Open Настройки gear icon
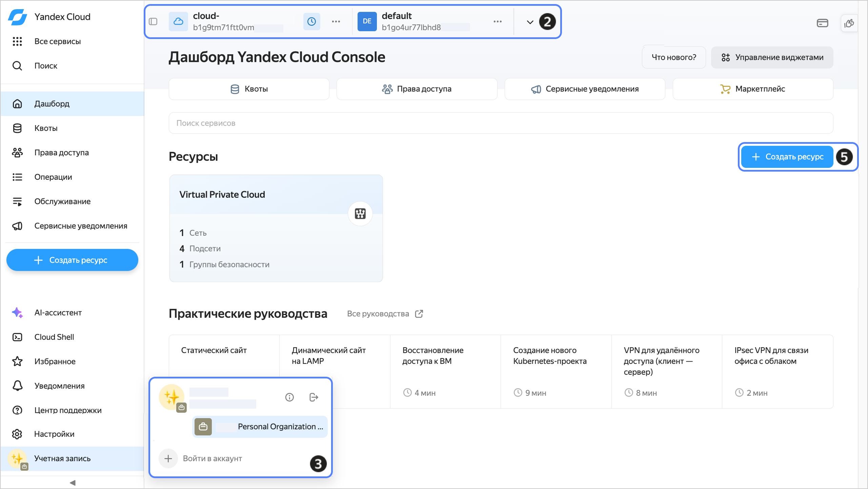Image resolution: width=868 pixels, height=489 pixels. click(17, 434)
